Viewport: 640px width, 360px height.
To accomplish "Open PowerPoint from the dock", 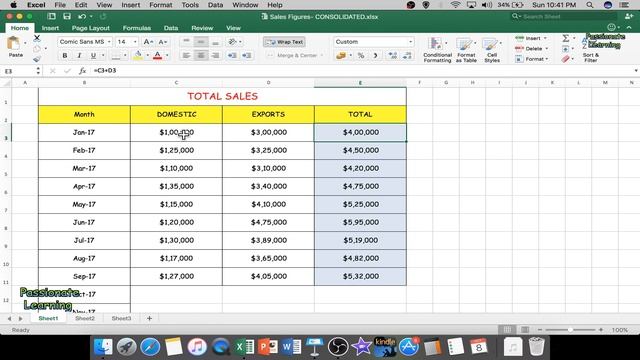I will coord(268,347).
